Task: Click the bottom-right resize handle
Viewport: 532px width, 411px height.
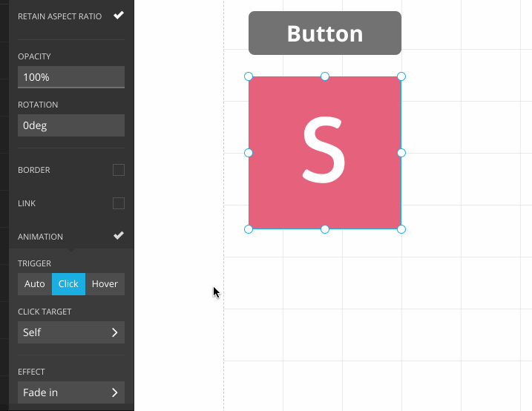Action: (401, 229)
